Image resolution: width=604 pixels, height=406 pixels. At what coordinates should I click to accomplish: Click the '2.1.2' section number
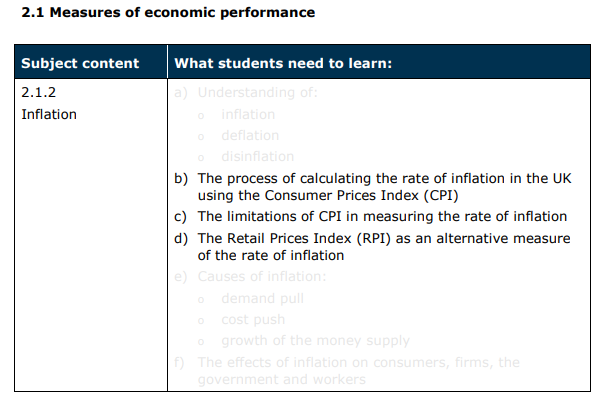pyautogui.click(x=39, y=92)
